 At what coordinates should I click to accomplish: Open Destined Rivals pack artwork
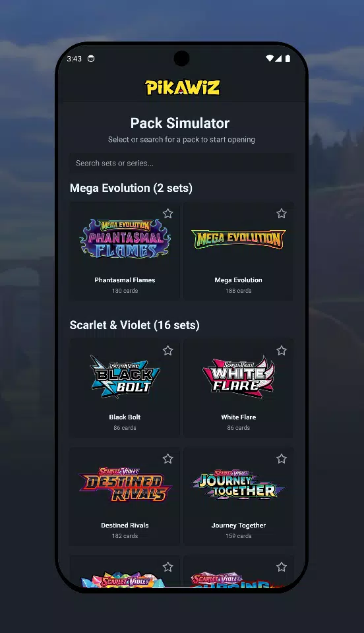tap(125, 485)
